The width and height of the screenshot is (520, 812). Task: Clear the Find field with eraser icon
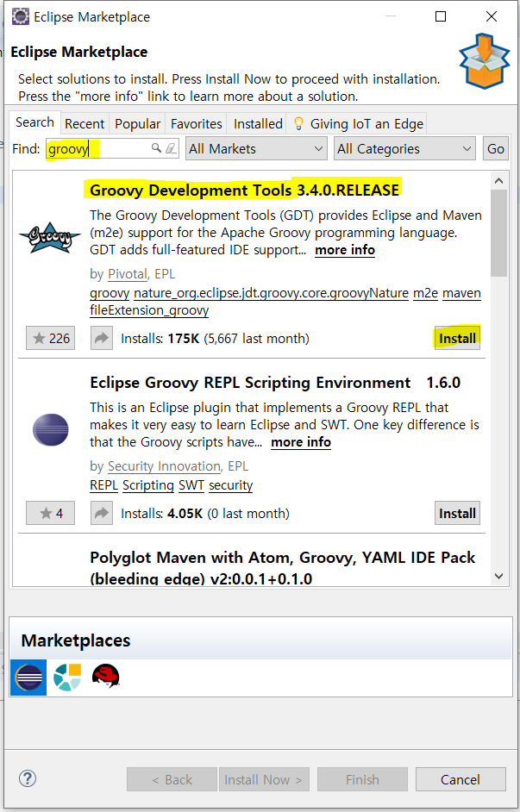(x=172, y=148)
